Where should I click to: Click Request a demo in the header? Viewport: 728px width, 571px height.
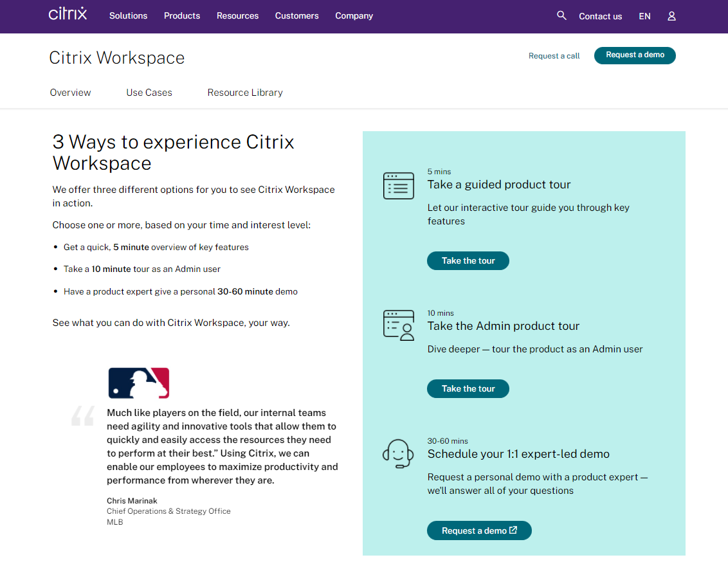635,55
